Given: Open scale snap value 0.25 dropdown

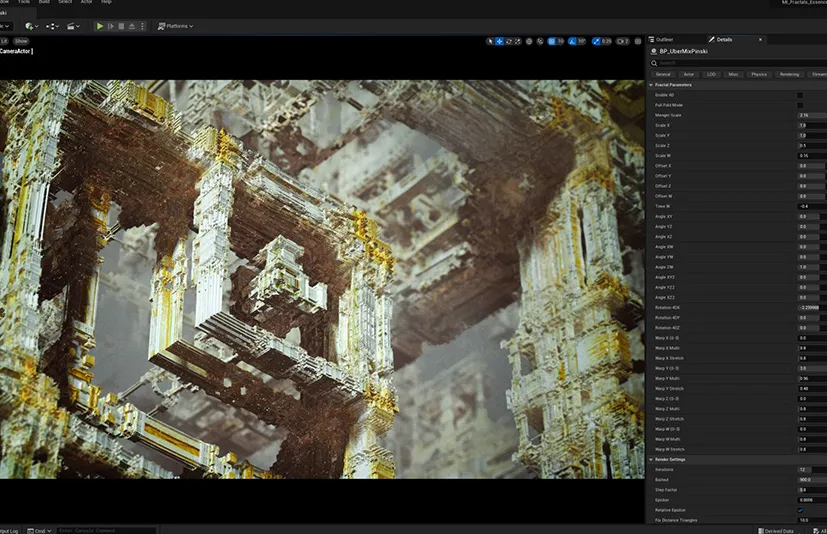Looking at the screenshot, I should coord(607,41).
